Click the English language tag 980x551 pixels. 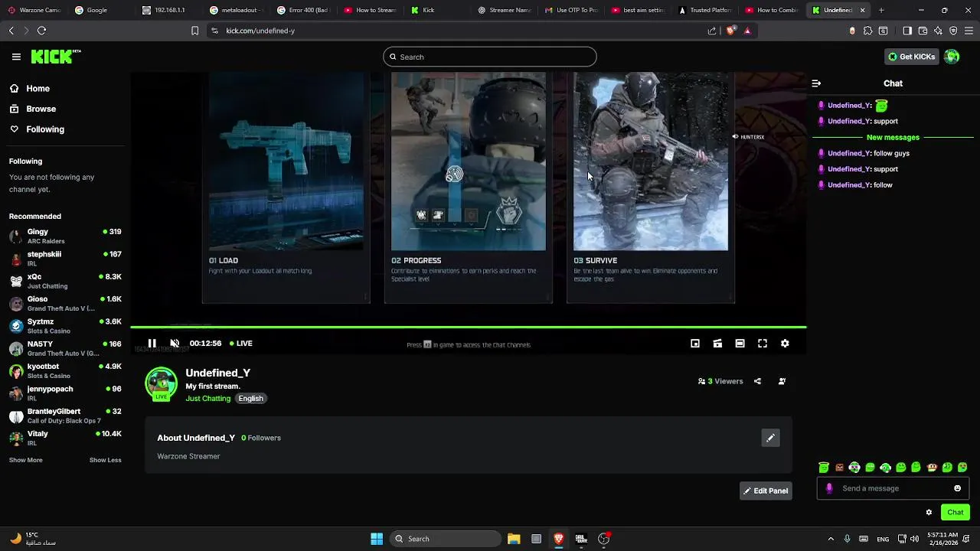[x=250, y=399]
